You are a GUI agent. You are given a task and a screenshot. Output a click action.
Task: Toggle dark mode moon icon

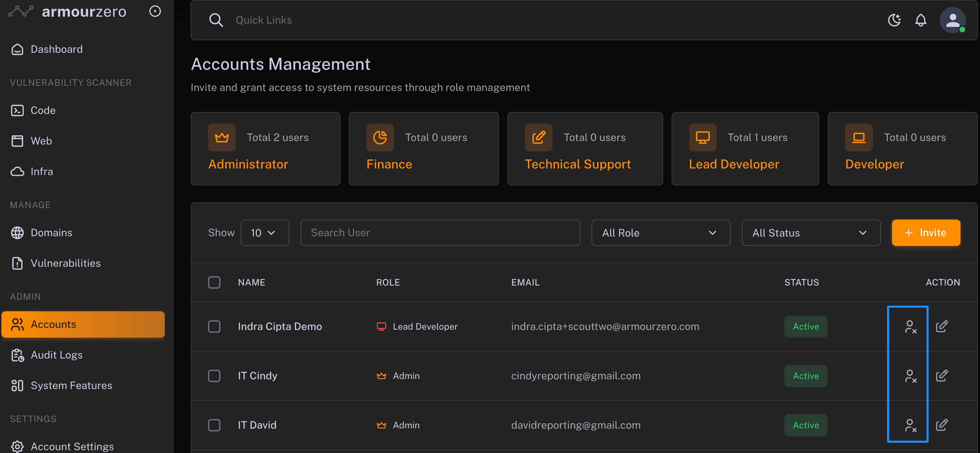tap(894, 20)
